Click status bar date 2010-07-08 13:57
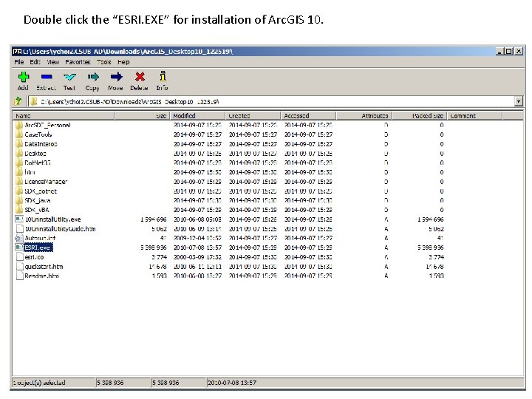The image size is (532, 399). click(232, 383)
